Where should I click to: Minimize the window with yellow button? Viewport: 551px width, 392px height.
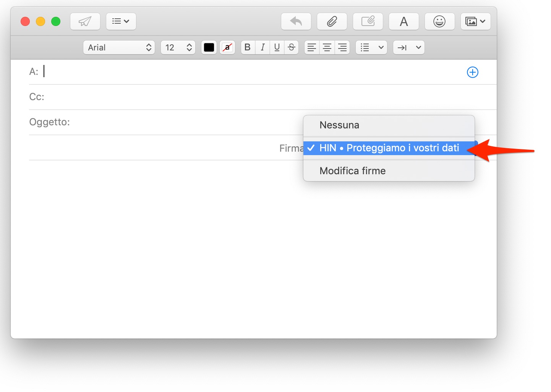click(x=41, y=21)
